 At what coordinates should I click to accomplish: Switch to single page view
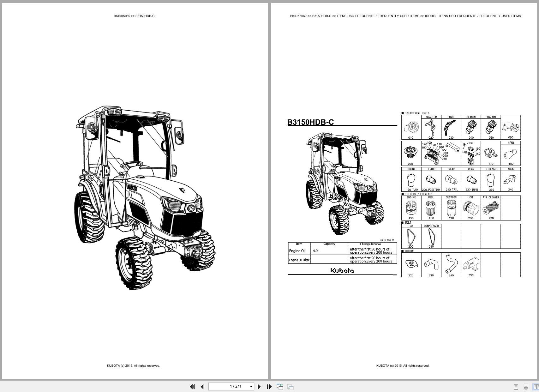click(516, 387)
